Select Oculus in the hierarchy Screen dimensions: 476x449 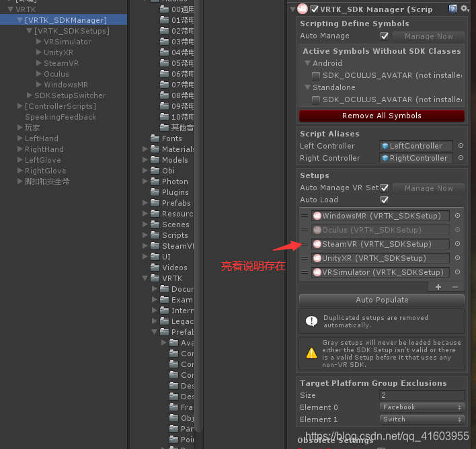[x=56, y=74]
